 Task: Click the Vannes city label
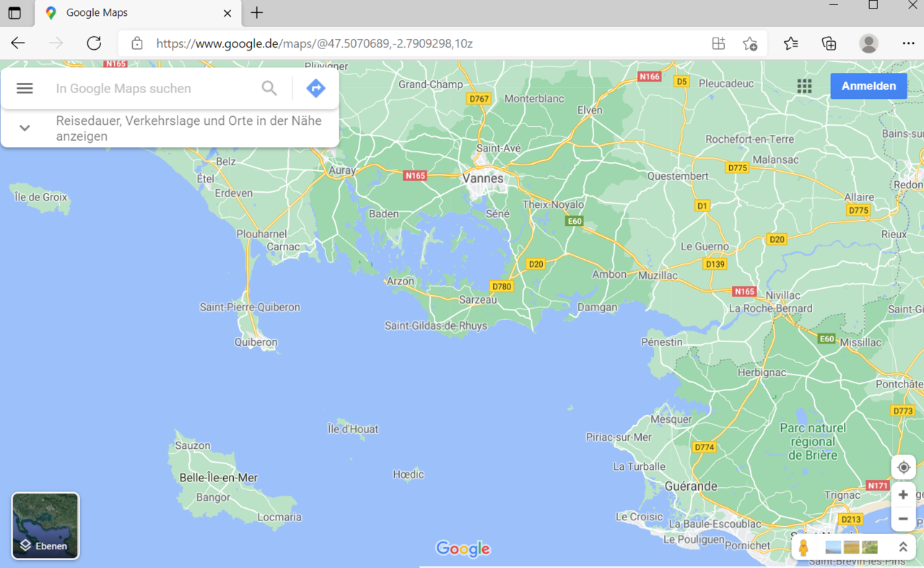pyautogui.click(x=483, y=178)
